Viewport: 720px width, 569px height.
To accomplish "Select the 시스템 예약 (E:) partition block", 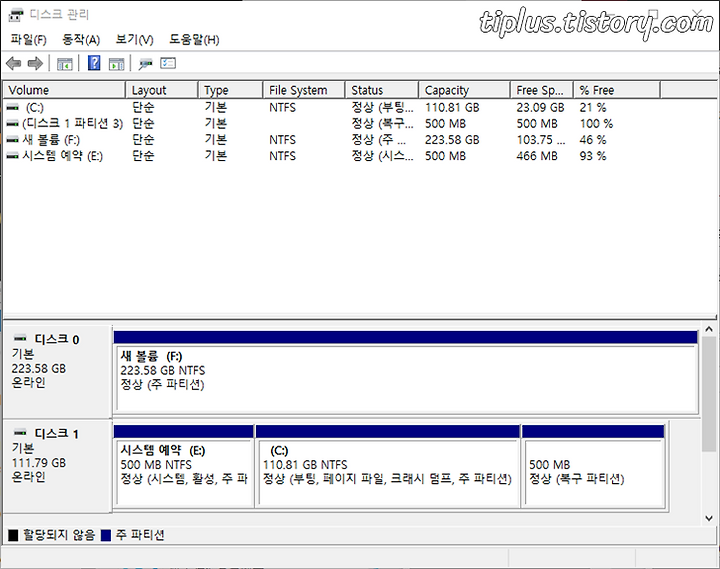I will coord(184,466).
